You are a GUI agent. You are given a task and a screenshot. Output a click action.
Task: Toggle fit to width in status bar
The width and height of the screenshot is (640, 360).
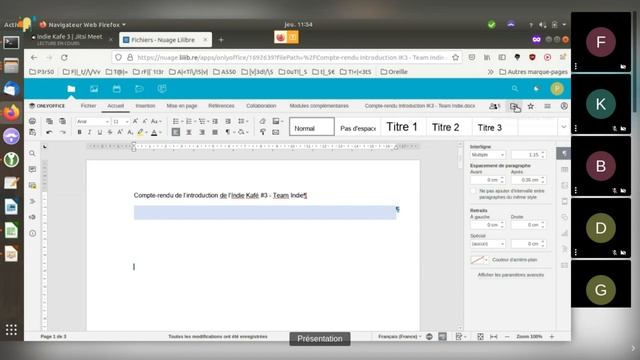[x=493, y=337]
